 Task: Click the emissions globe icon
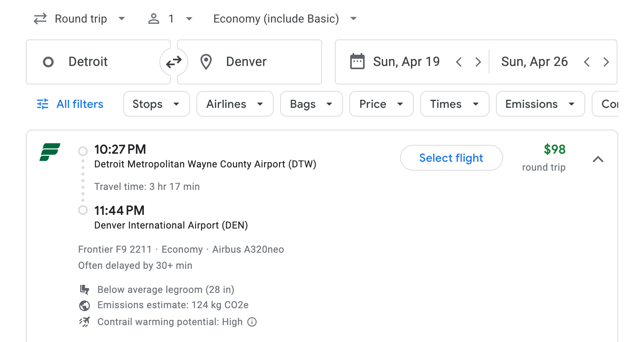[85, 305]
